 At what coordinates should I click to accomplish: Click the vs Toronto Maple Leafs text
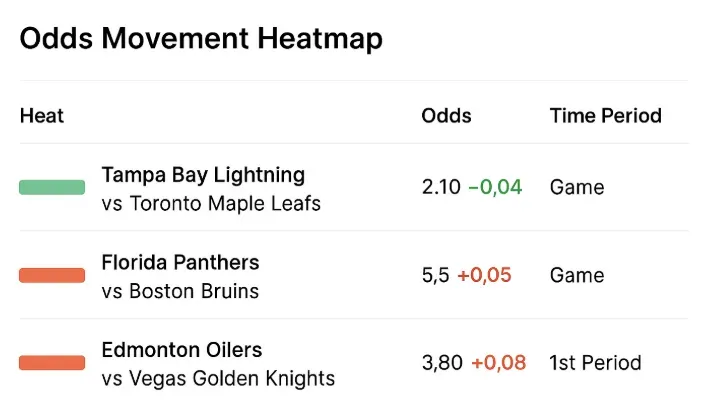pos(211,204)
